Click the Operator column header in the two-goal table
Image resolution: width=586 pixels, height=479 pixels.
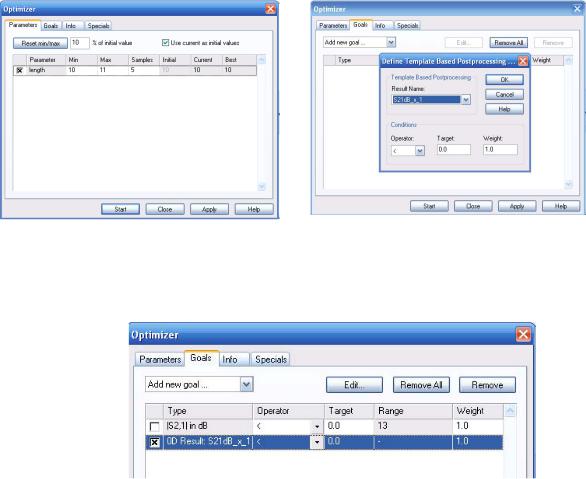289,411
